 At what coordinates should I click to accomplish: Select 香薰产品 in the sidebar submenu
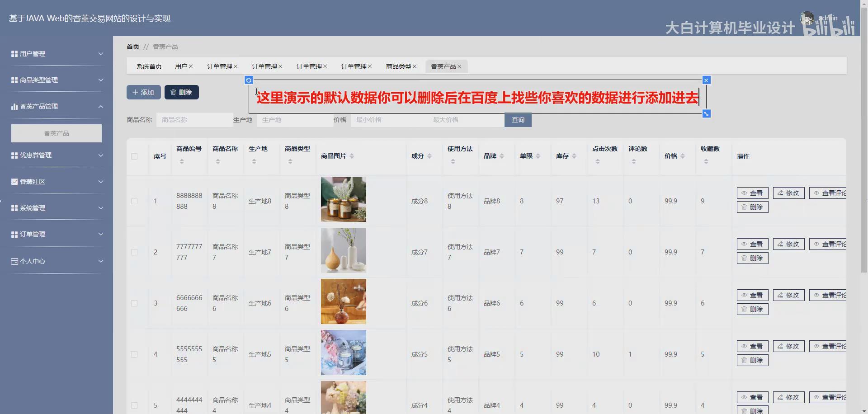point(56,133)
